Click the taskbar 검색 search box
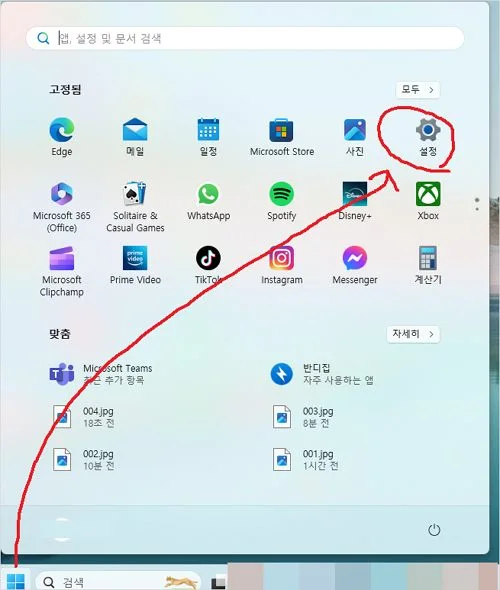500x590 pixels. pyautogui.click(x=118, y=582)
